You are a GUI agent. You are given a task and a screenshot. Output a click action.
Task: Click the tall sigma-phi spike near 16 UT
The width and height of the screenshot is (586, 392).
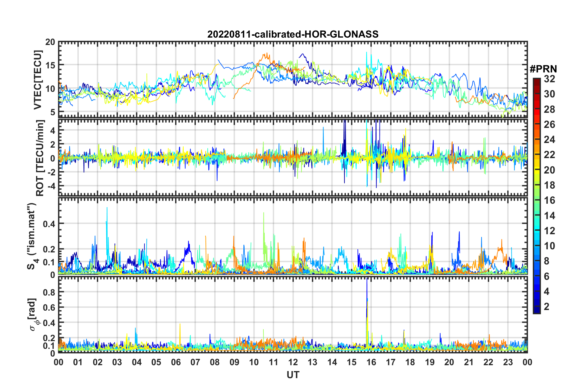(x=367, y=284)
